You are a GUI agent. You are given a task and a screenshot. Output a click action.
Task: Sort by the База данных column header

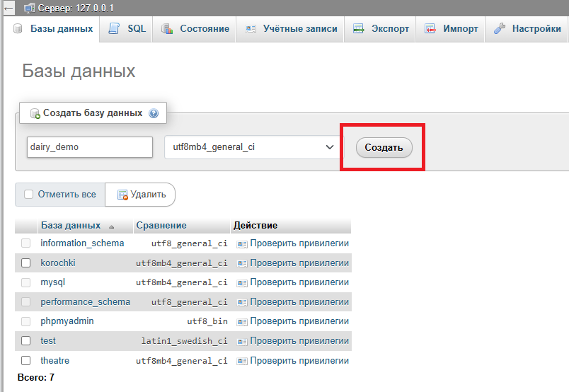tap(71, 226)
